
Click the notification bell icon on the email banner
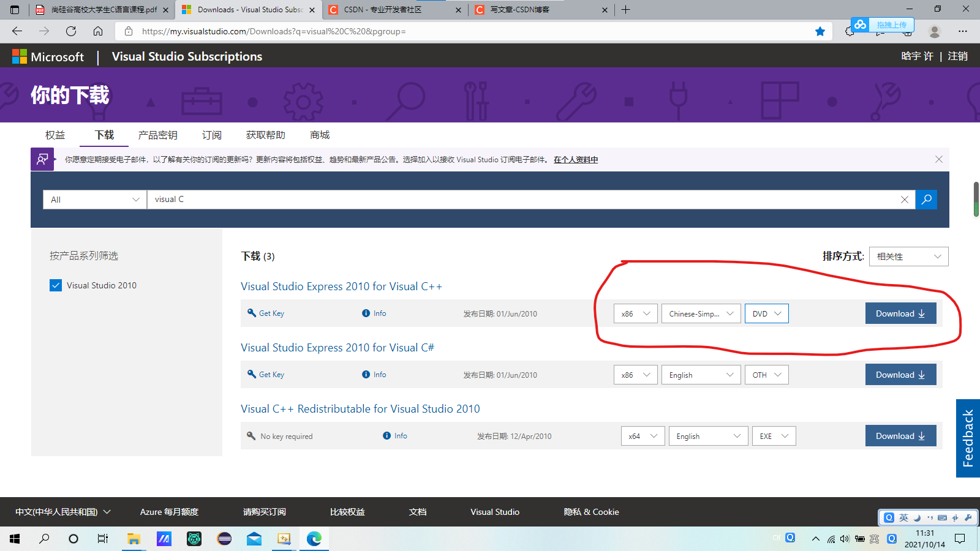[x=42, y=159]
